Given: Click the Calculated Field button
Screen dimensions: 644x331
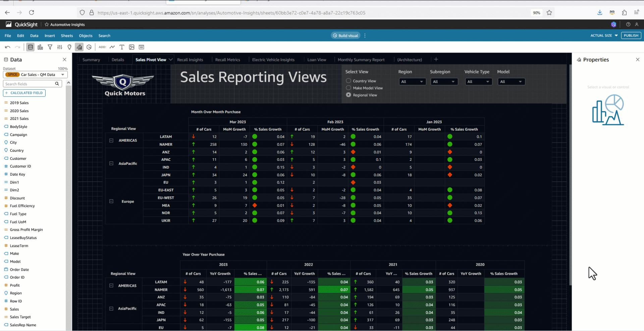Looking at the screenshot, I should 24,93.
